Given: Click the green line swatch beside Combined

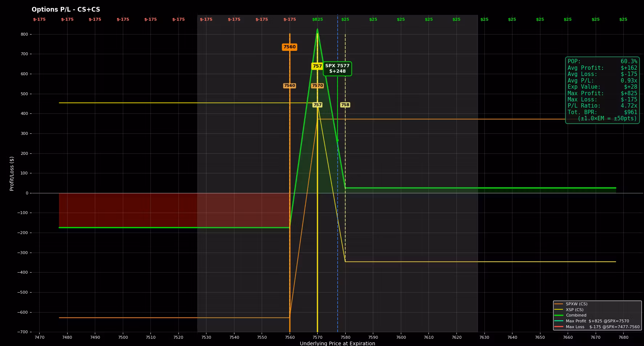Looking at the screenshot, I should point(559,315).
